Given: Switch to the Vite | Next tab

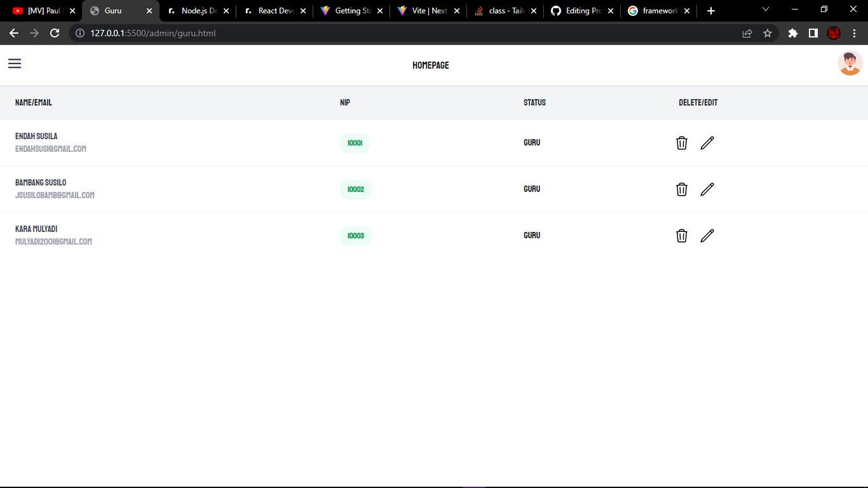Looking at the screenshot, I should coord(427,11).
